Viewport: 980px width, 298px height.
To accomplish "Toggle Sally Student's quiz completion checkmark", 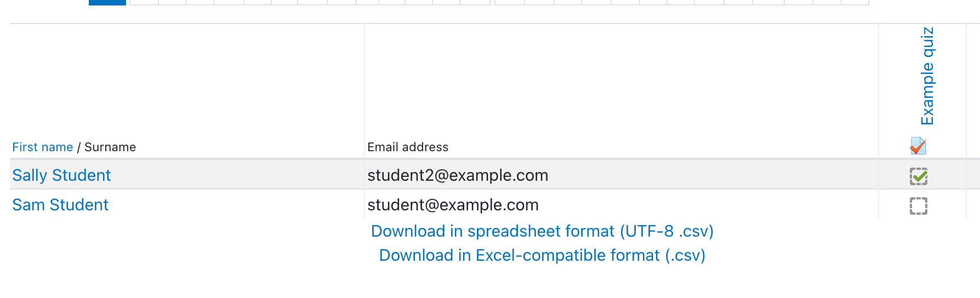I will coord(919,176).
